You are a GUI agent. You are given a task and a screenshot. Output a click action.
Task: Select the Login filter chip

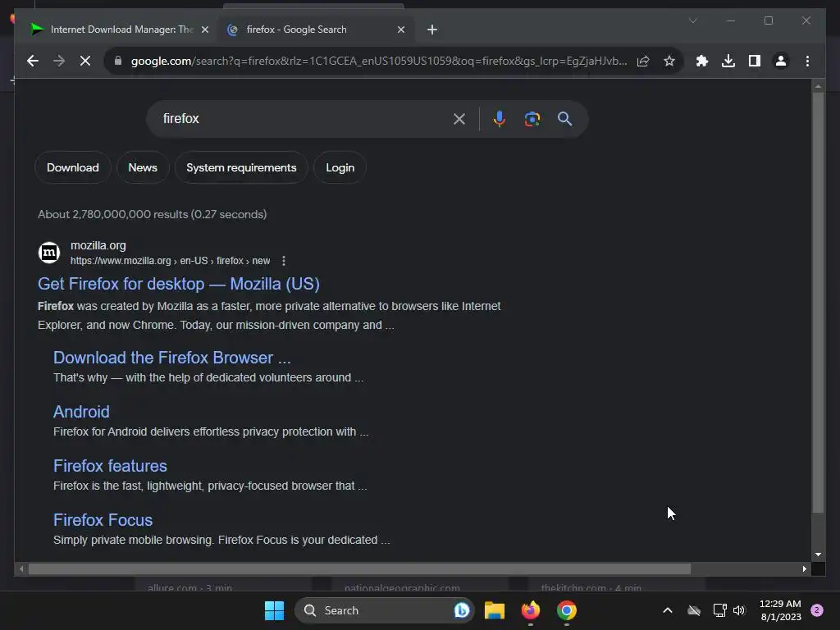click(340, 167)
